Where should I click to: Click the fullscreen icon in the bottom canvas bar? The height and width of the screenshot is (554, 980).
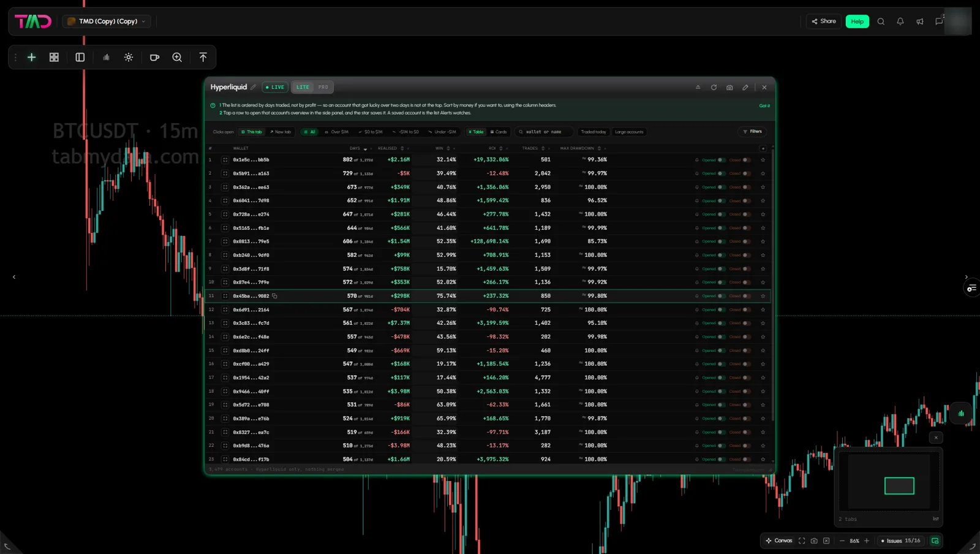click(802, 541)
